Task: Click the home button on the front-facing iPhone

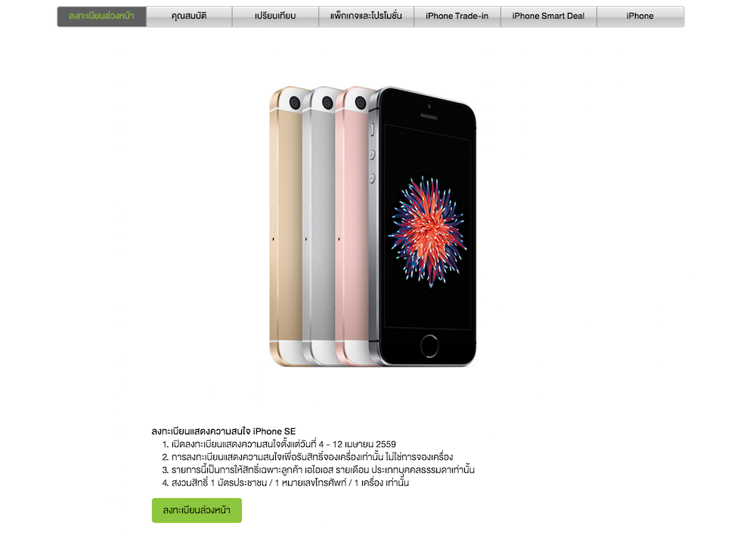Action: (x=429, y=346)
